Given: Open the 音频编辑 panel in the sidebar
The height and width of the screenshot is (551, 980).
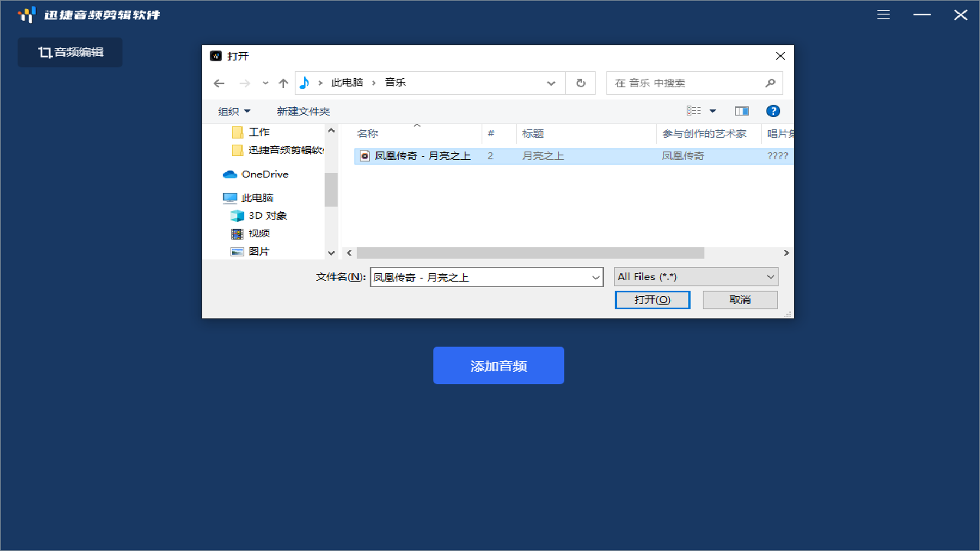Looking at the screenshot, I should (x=70, y=52).
